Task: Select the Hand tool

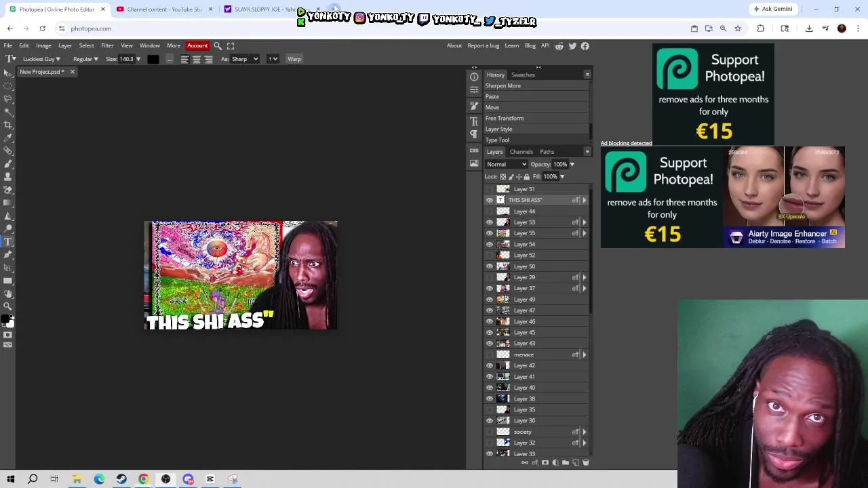Action: tap(7, 293)
